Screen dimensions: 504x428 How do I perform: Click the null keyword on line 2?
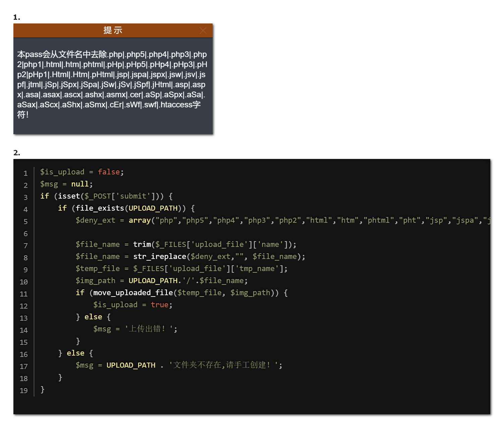click(80, 184)
